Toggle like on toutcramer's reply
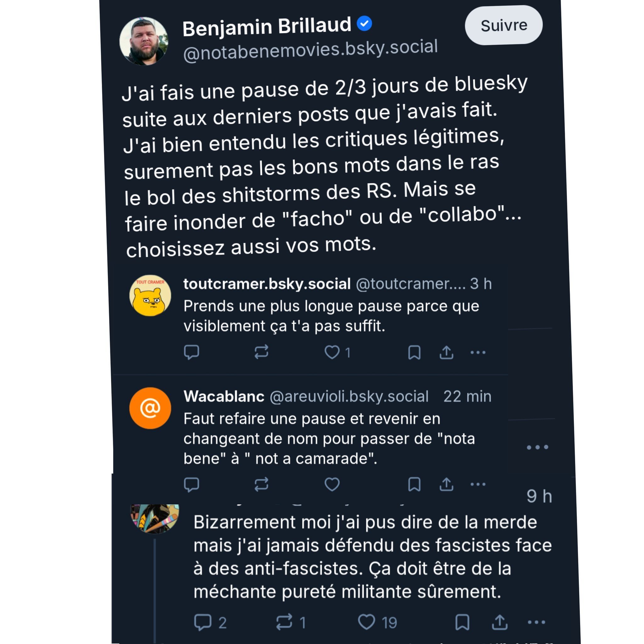The image size is (644, 644). click(x=332, y=352)
